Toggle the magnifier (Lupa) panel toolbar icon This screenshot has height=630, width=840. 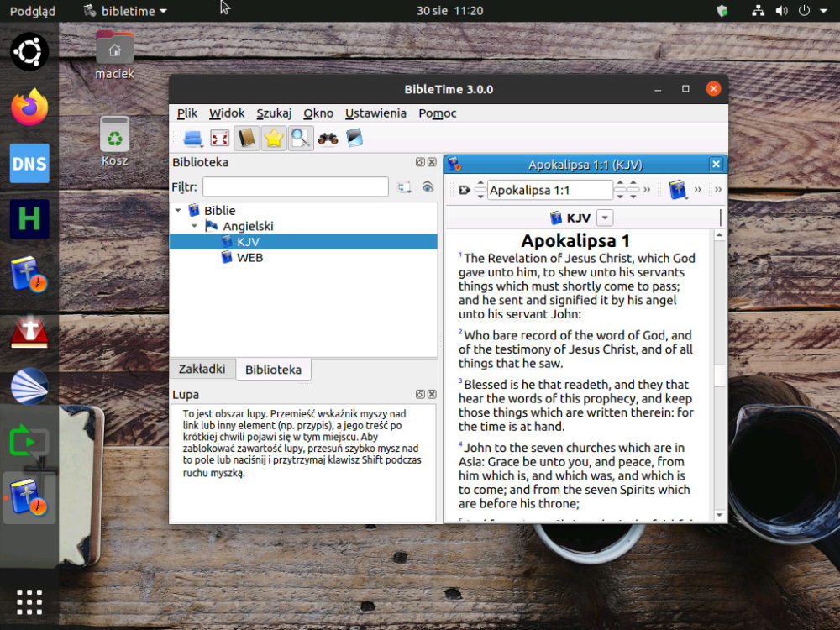click(x=301, y=139)
